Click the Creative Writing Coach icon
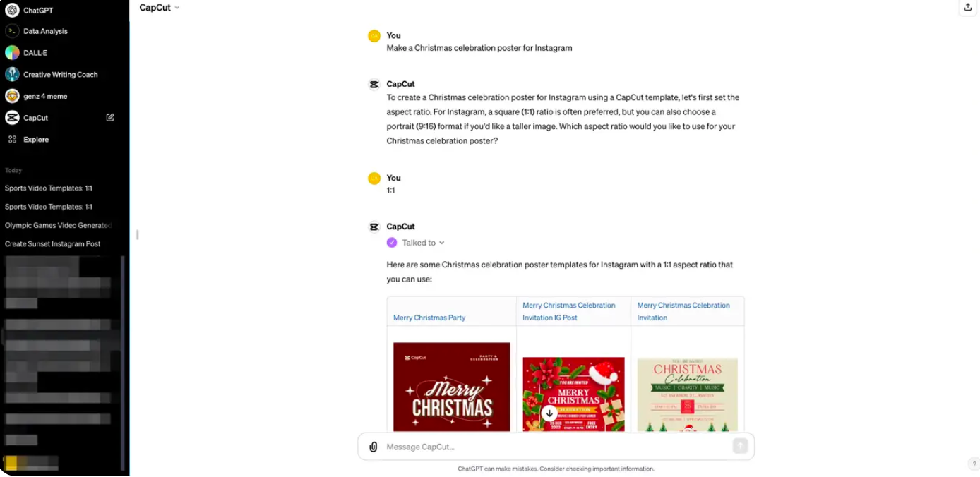The width and height of the screenshot is (980, 477). pyautogui.click(x=12, y=74)
